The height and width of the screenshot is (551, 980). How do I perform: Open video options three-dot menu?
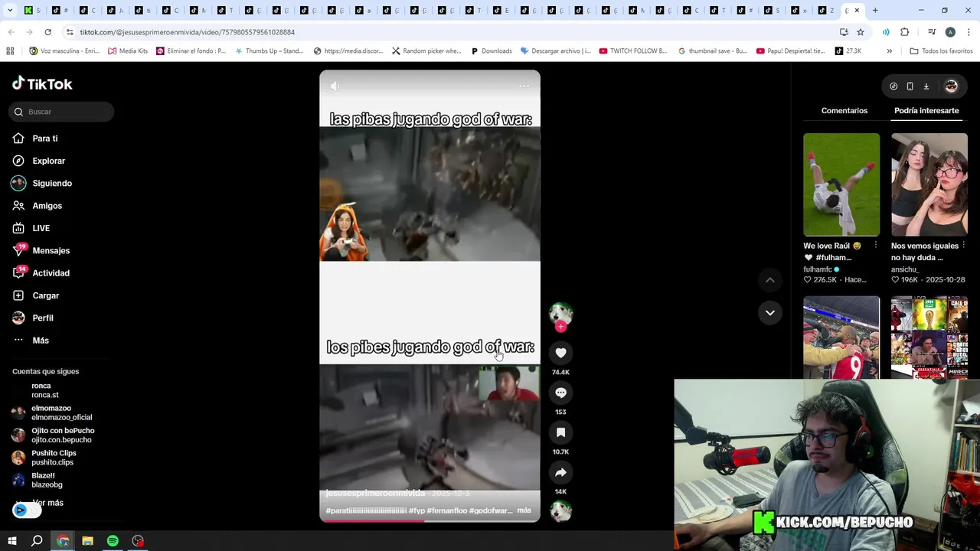tap(524, 86)
